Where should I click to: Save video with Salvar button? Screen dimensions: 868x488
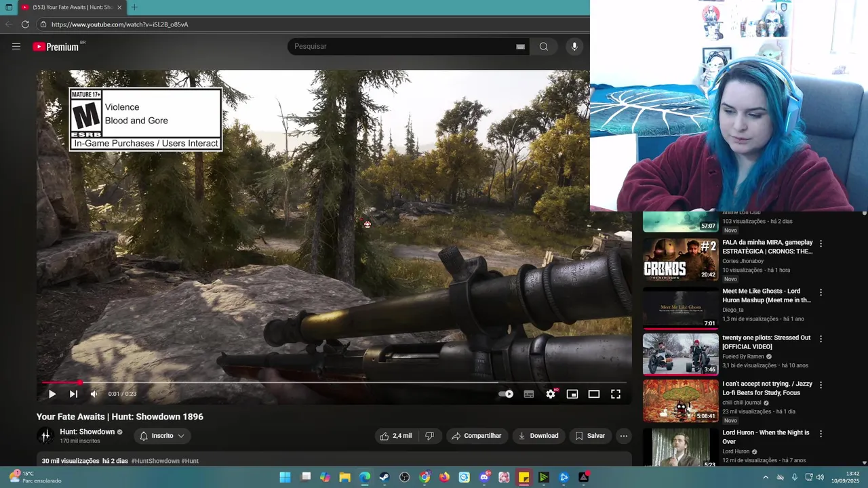pyautogui.click(x=590, y=436)
